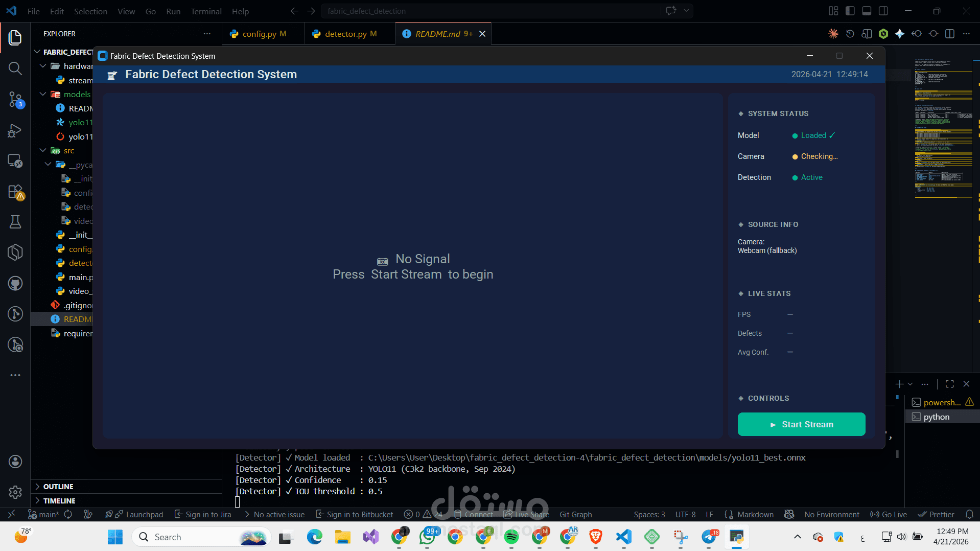Click the main* git branch in status bar
The image size is (980, 551).
43,514
